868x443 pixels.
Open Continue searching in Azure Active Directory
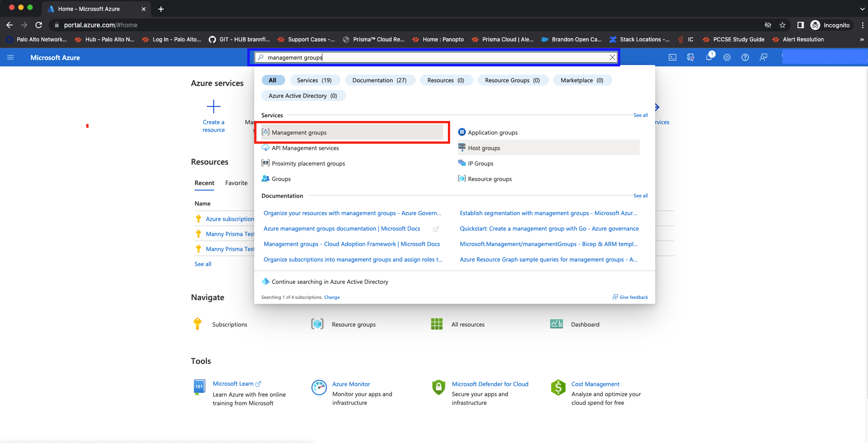tap(330, 282)
